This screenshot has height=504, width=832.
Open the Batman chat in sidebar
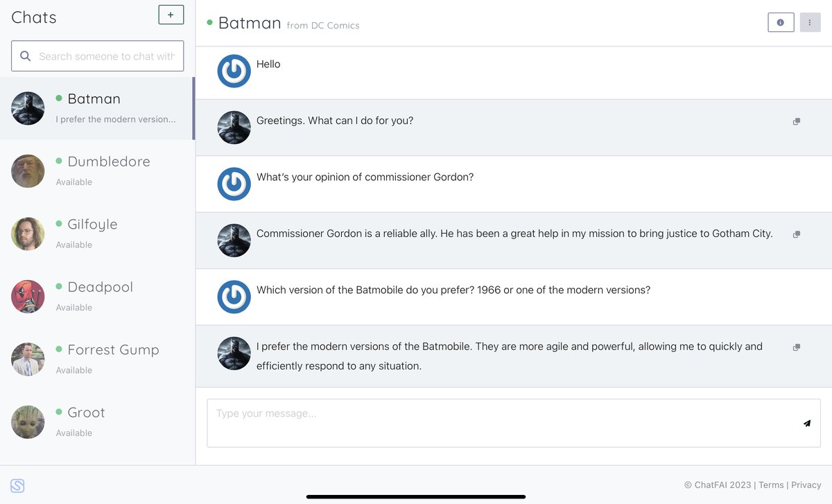coord(97,108)
